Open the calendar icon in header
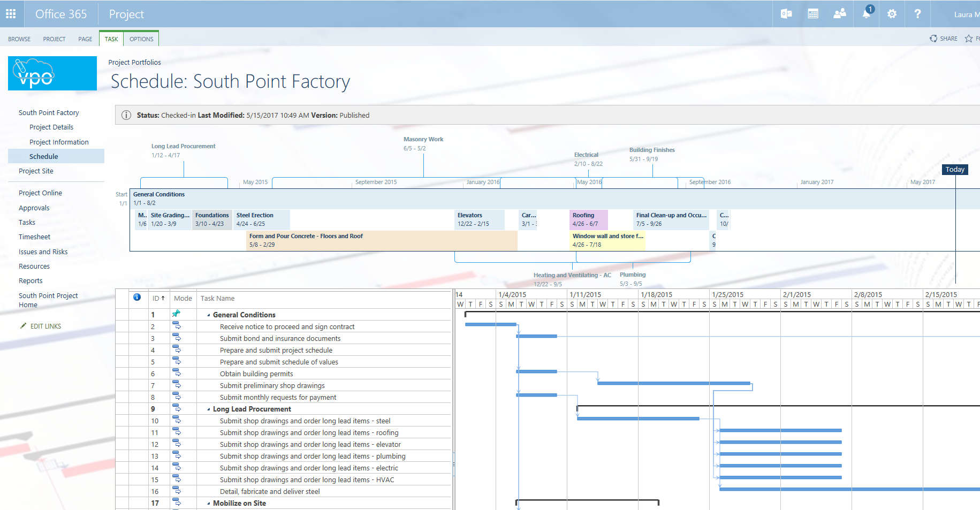 coord(813,14)
